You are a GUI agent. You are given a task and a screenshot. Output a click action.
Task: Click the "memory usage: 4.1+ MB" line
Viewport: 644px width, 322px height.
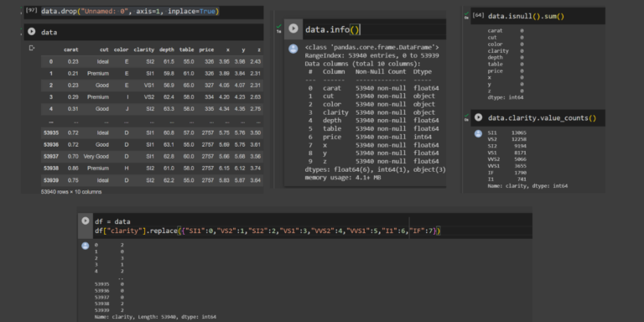342,178
